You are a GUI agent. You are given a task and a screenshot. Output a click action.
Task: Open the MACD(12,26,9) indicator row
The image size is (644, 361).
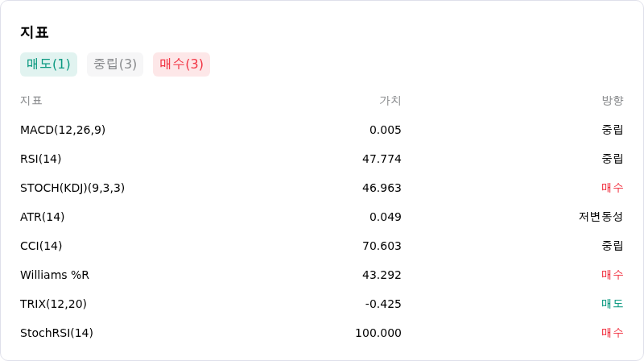point(322,130)
